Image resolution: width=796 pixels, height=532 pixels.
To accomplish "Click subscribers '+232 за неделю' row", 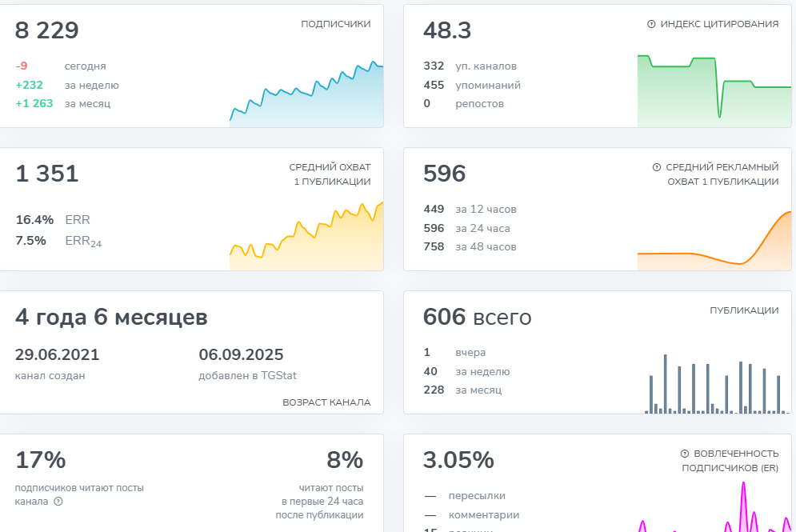I will coord(67,85).
